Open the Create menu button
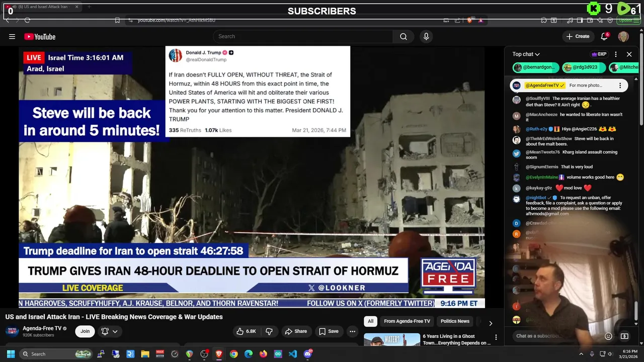This screenshot has height=362, width=644. coord(578,36)
